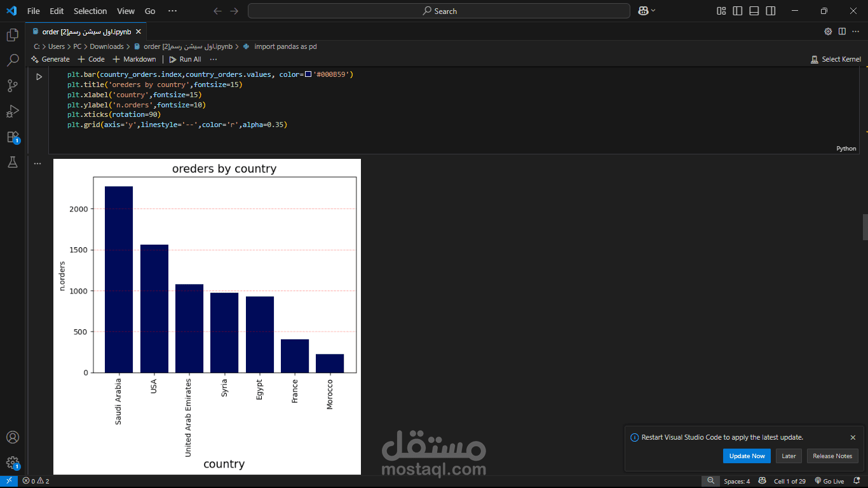Open the Search view in activity bar
The width and height of the screenshot is (868, 488).
pyautogui.click(x=13, y=60)
